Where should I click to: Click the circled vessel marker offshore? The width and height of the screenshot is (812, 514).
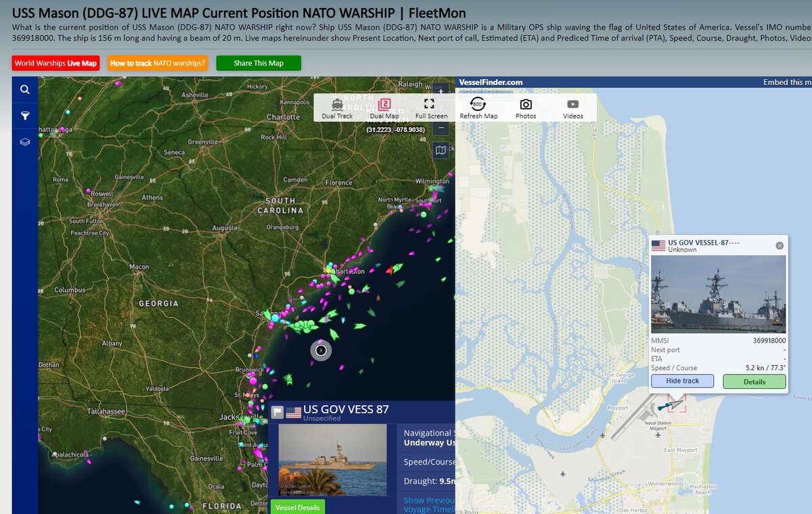pos(321,350)
